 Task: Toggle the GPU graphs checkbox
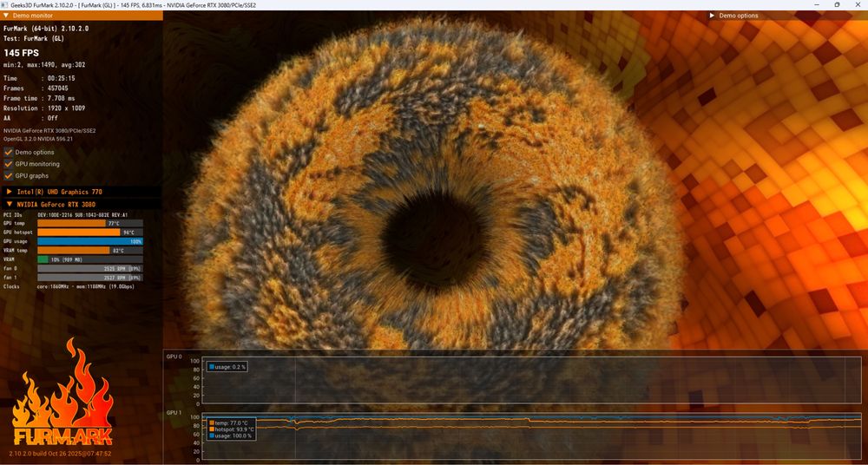point(9,175)
